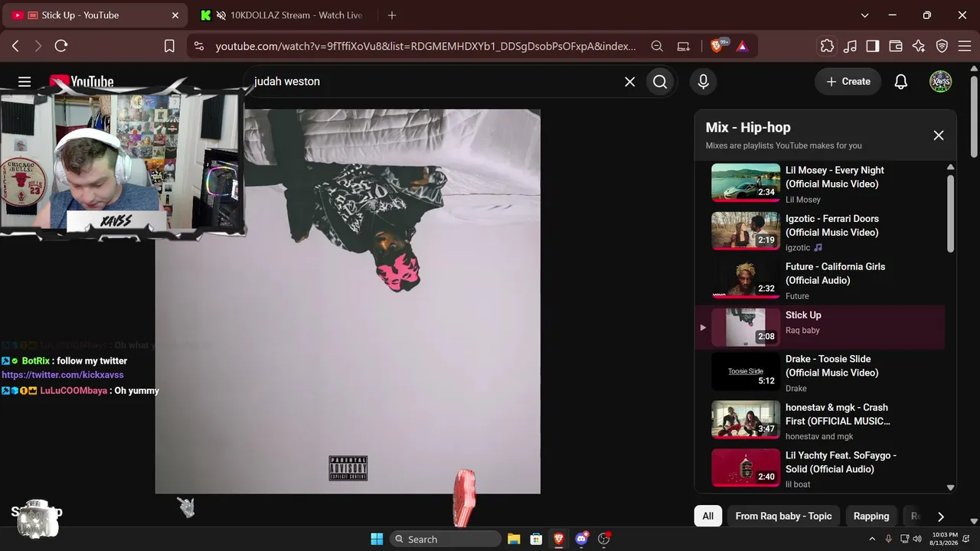Toggle the browser sidebar panel

pos(873,46)
